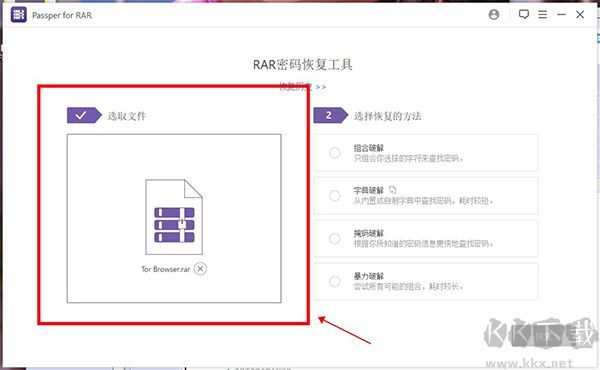Open dictionary settings icon beside 字典破解
The width and height of the screenshot is (600, 370).
pos(393,189)
